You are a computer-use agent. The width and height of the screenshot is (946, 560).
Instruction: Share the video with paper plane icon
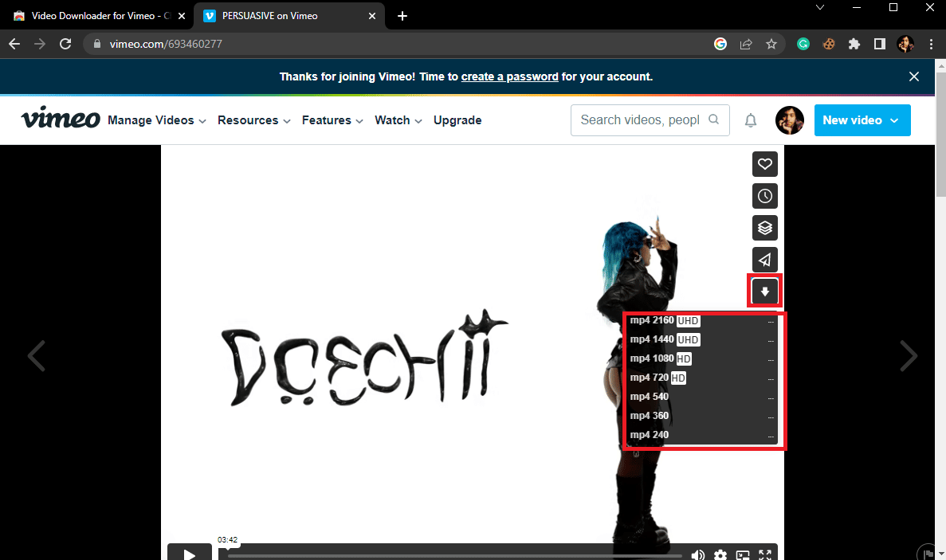(764, 260)
